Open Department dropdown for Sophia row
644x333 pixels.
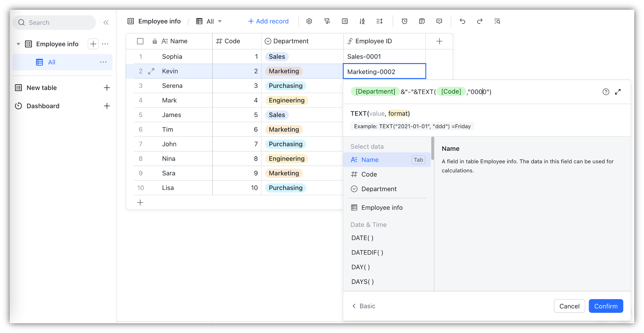pyautogui.click(x=277, y=57)
